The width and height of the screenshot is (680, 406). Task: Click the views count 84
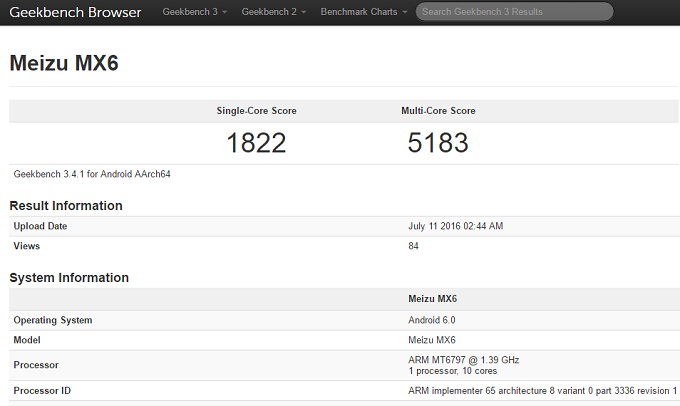click(x=414, y=245)
